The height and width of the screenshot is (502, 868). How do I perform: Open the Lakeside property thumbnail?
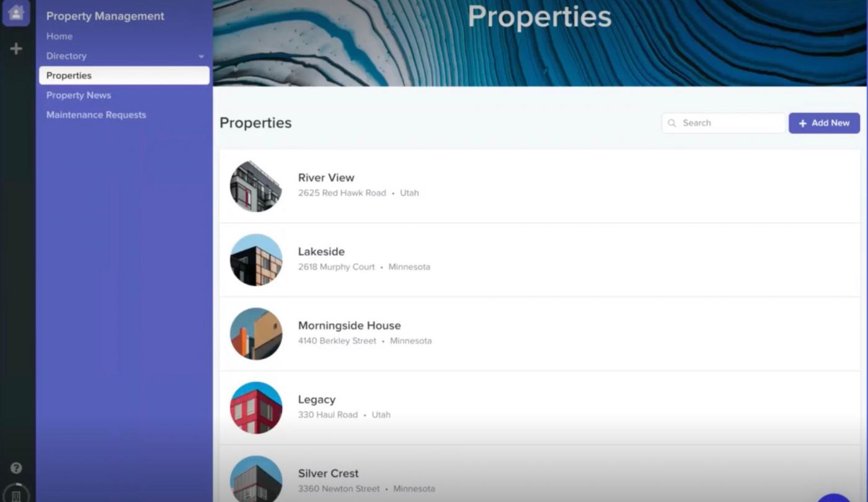click(256, 260)
